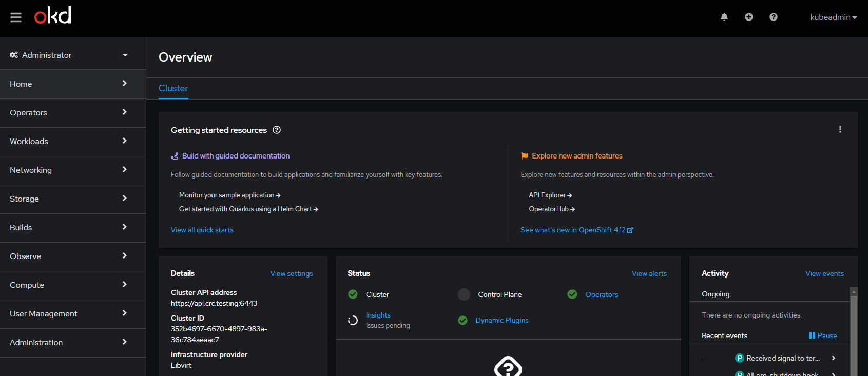Click the Cluster status green check icon

(353, 294)
